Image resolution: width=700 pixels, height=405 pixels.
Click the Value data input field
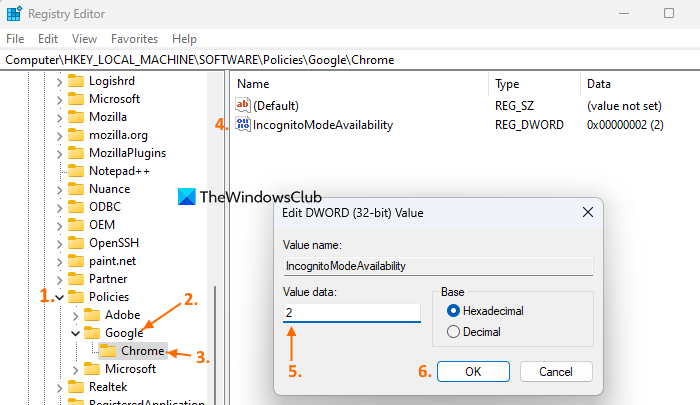point(352,313)
